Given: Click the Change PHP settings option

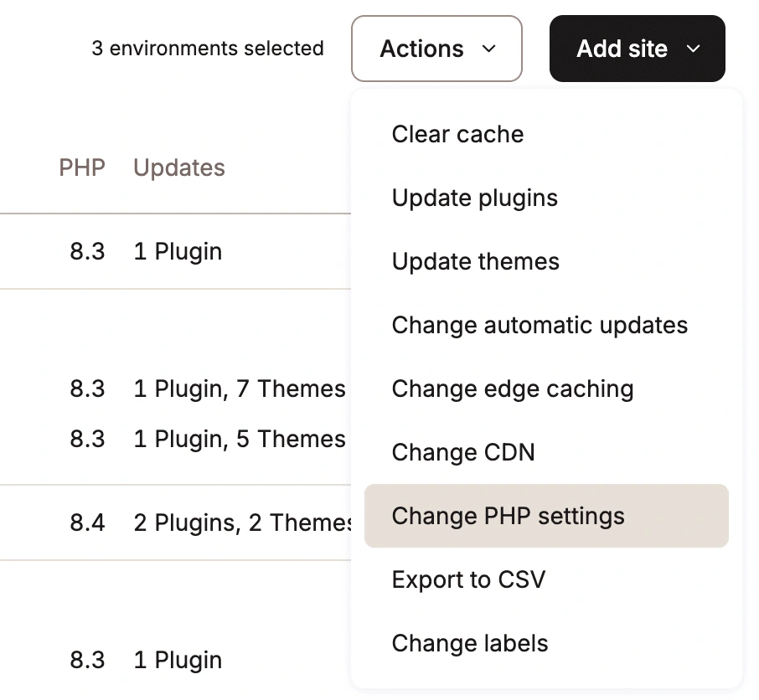Looking at the screenshot, I should point(508,516).
